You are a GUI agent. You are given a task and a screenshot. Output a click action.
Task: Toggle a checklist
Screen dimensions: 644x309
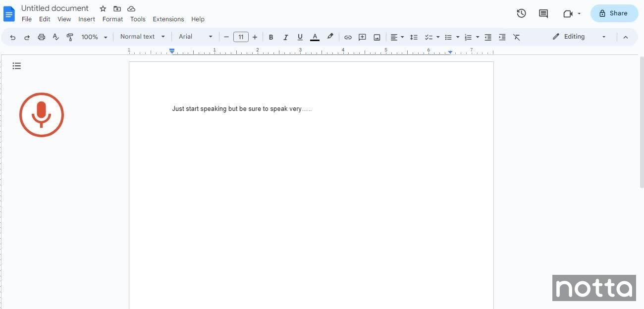coord(429,37)
